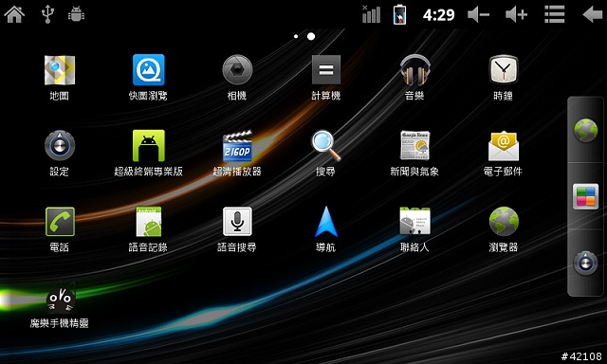Open the 聯絡人 contacts app
The width and height of the screenshot is (607, 364).
tap(414, 221)
